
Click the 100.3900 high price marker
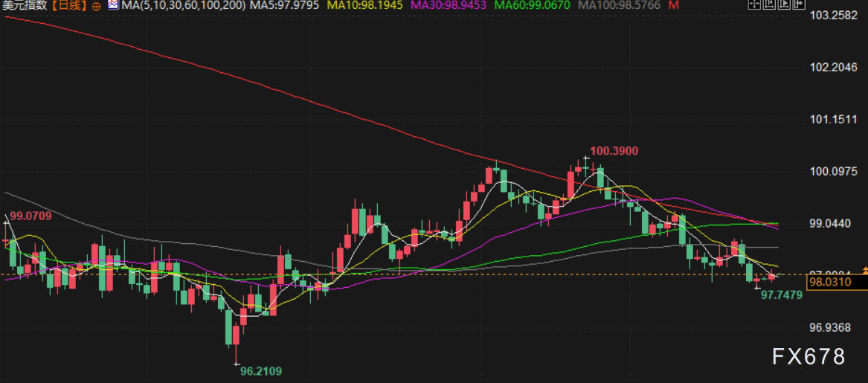pos(614,152)
